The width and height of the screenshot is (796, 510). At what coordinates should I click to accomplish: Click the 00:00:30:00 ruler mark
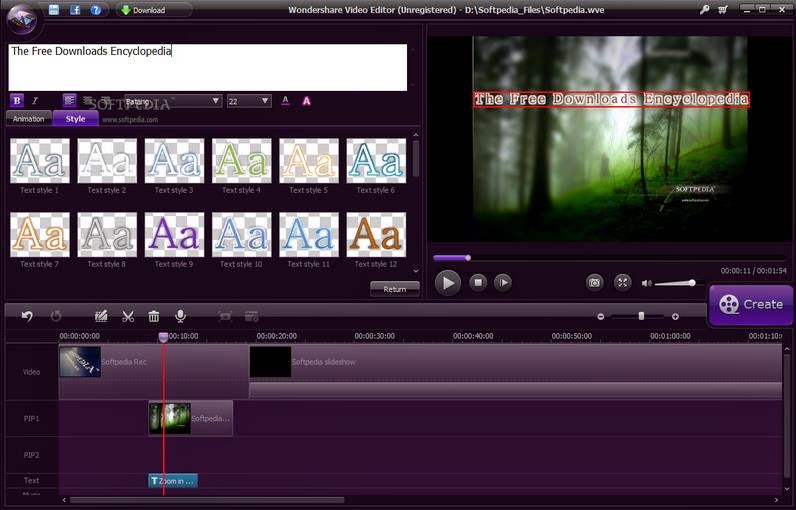pos(375,336)
